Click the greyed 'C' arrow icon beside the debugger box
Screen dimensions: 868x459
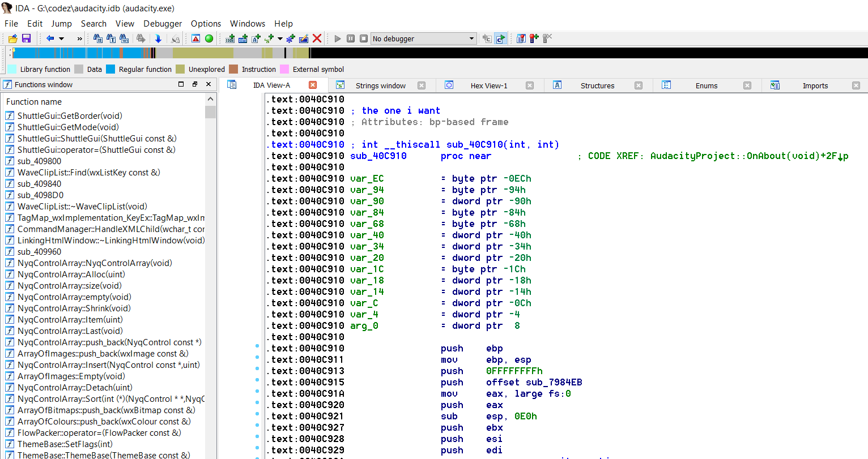point(487,38)
